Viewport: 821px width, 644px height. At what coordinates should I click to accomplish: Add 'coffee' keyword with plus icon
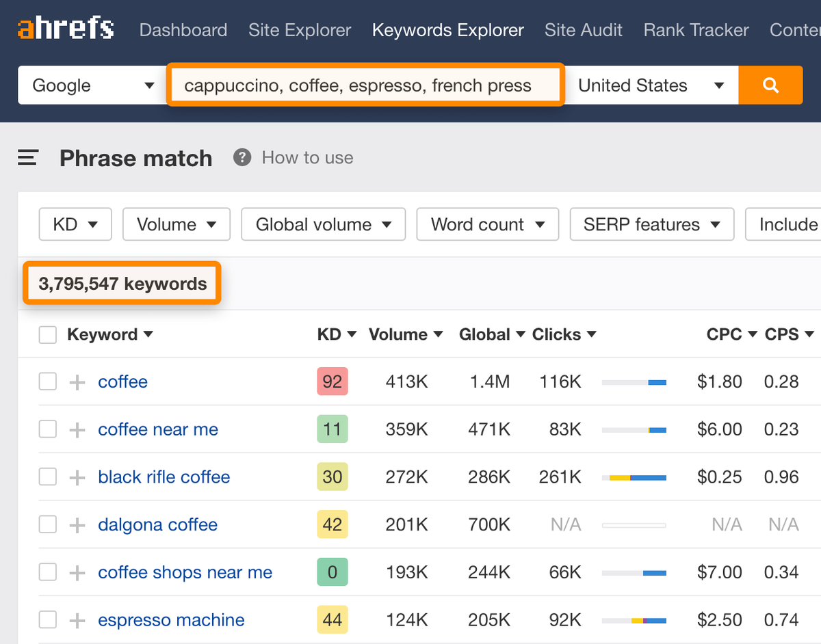pyautogui.click(x=77, y=382)
